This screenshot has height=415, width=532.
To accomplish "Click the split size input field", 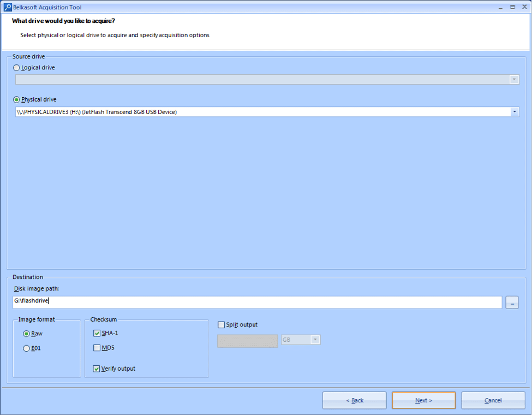I will pyautogui.click(x=248, y=341).
